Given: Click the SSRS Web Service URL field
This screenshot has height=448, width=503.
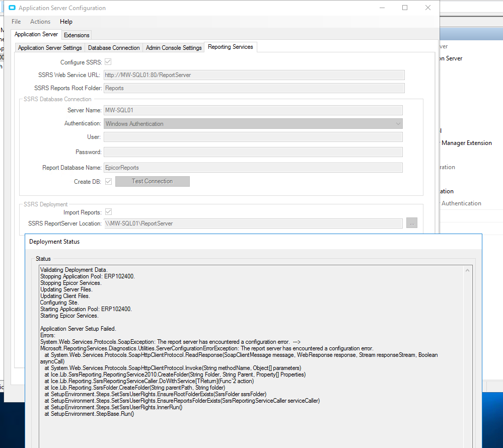Looking at the screenshot, I should (x=254, y=75).
